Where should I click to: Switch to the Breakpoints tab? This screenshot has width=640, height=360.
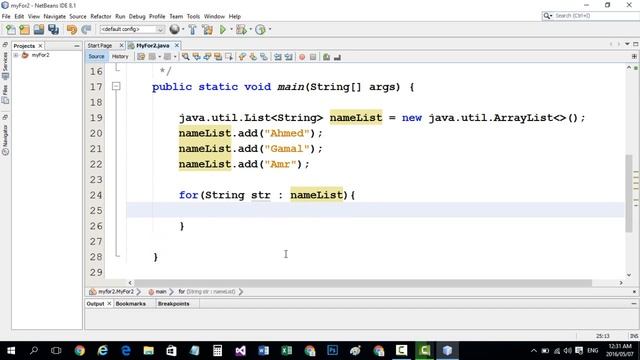point(173,304)
